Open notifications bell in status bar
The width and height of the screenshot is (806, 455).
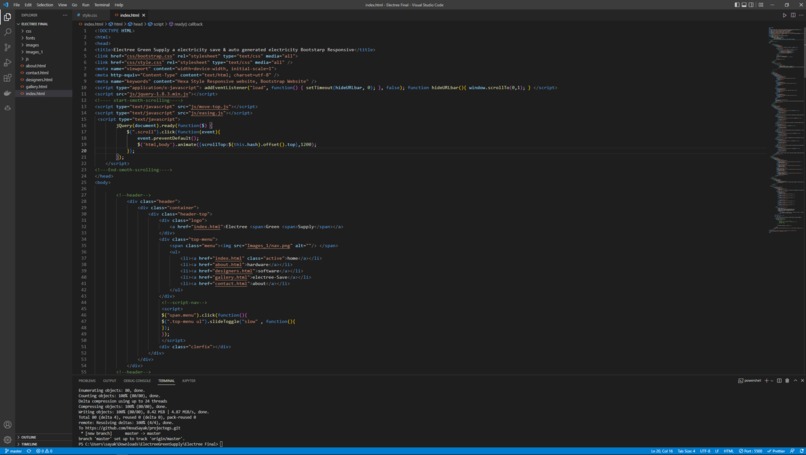click(x=801, y=451)
